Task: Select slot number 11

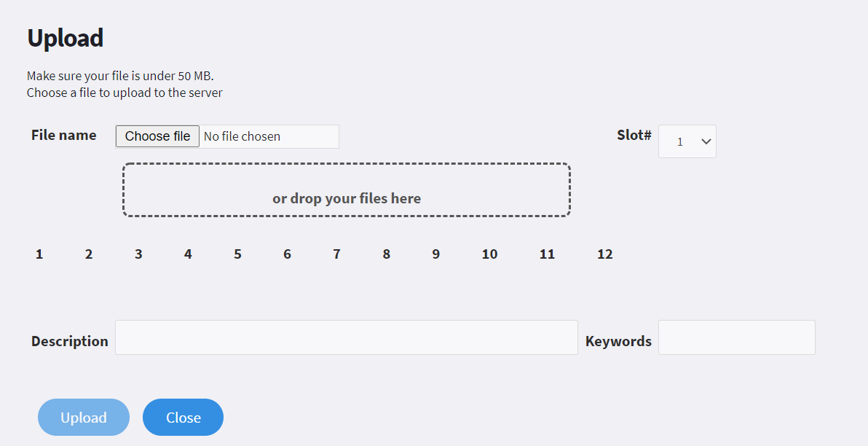Action: point(547,254)
